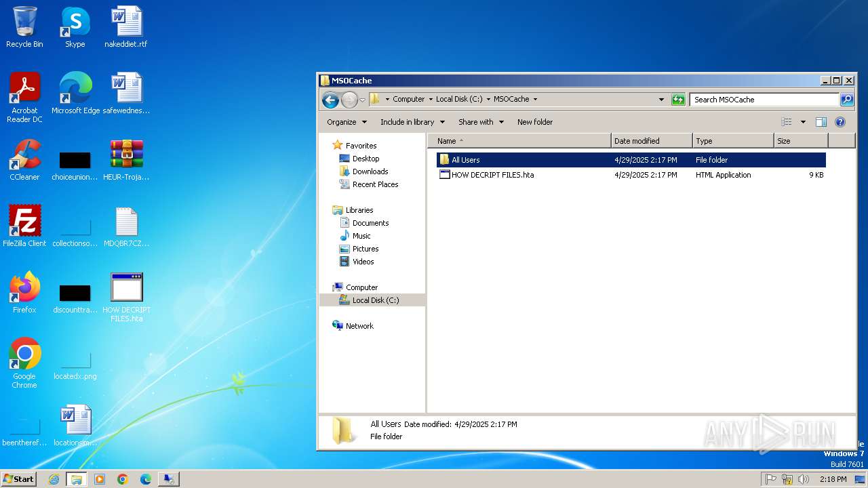The image size is (868, 488).
Task: Select Desktop under Favorites
Action: (366, 159)
